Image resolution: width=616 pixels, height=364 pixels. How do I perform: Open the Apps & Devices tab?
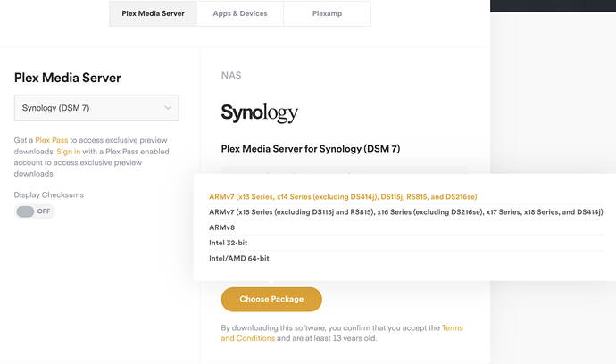(239, 14)
